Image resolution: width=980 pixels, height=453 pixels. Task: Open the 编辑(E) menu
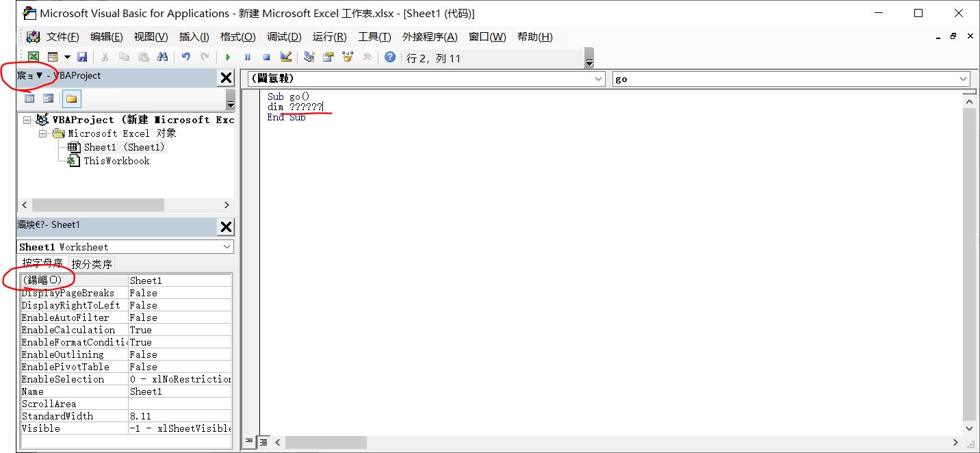pos(107,37)
